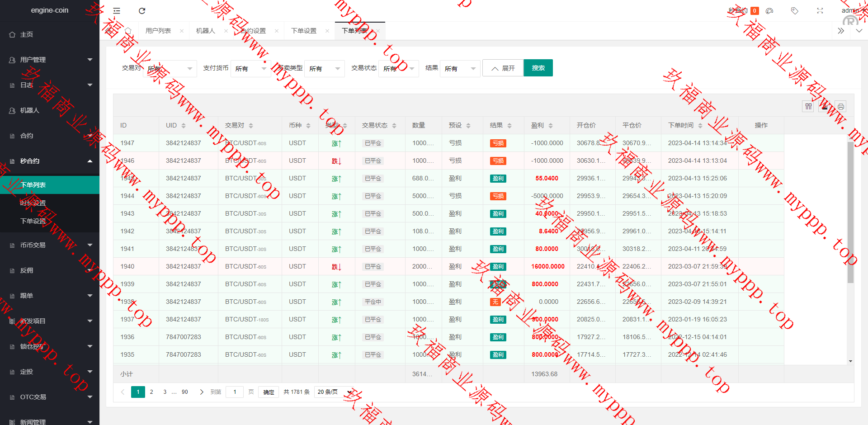Screen dimensions: 868x425
Task: Sort table by UID column arrows
Action: [184, 126]
